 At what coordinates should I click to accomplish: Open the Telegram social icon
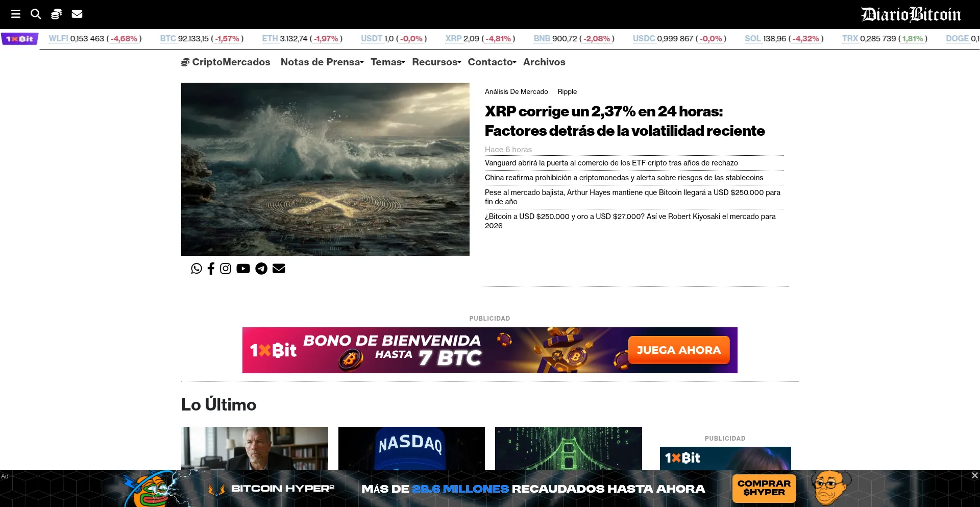261,269
